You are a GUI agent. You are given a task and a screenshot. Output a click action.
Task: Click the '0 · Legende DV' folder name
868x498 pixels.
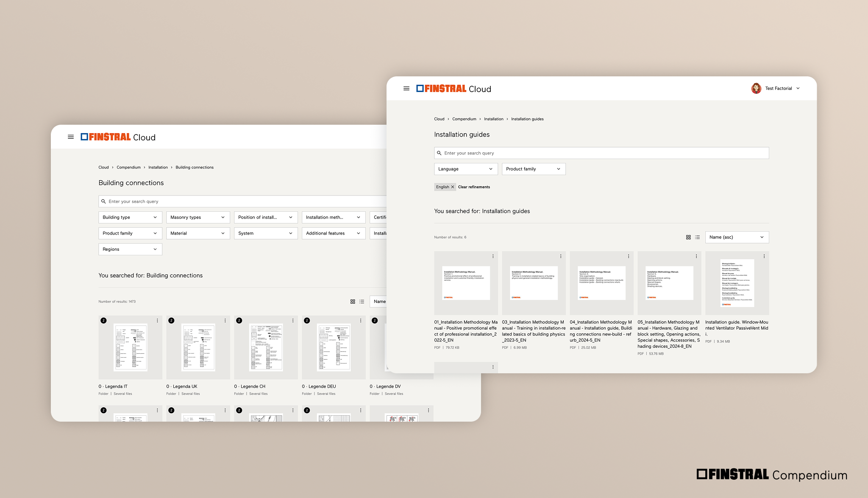click(x=385, y=386)
